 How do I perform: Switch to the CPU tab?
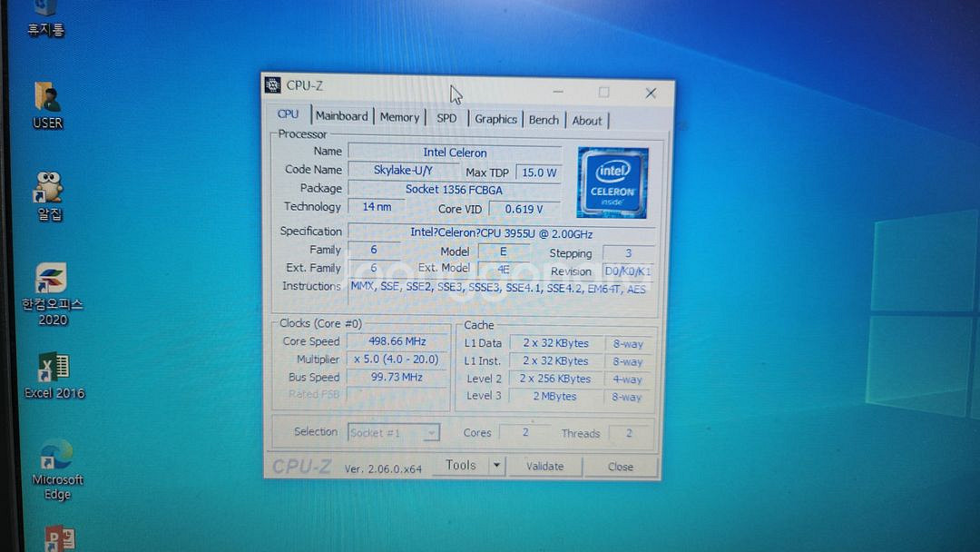(289, 114)
